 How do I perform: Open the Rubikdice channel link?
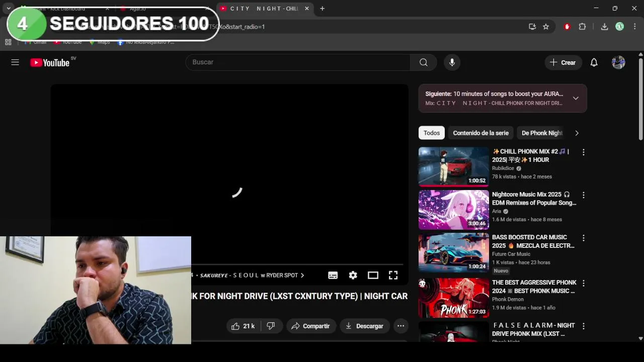(x=503, y=168)
